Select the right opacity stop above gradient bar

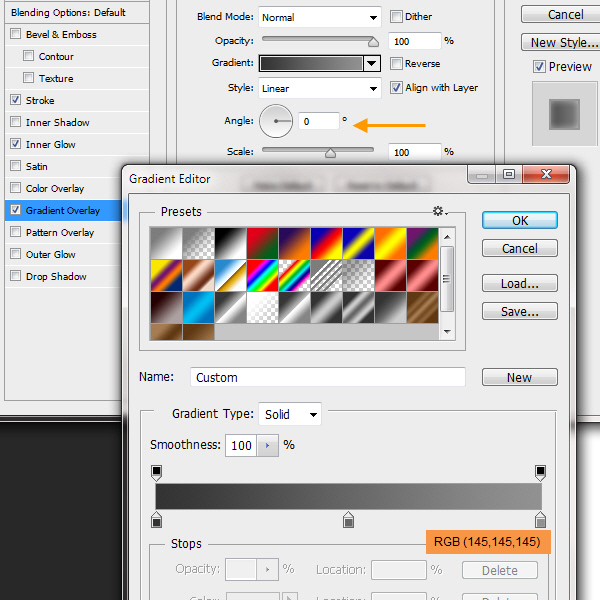[540, 471]
